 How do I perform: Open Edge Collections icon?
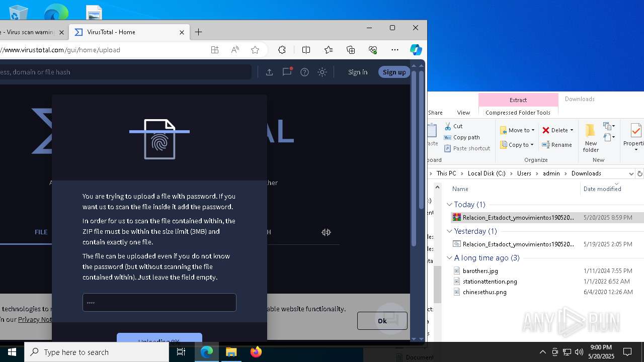click(x=351, y=50)
